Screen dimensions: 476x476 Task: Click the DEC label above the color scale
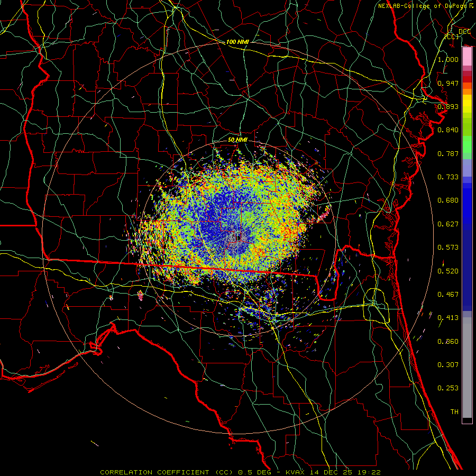coord(464,31)
